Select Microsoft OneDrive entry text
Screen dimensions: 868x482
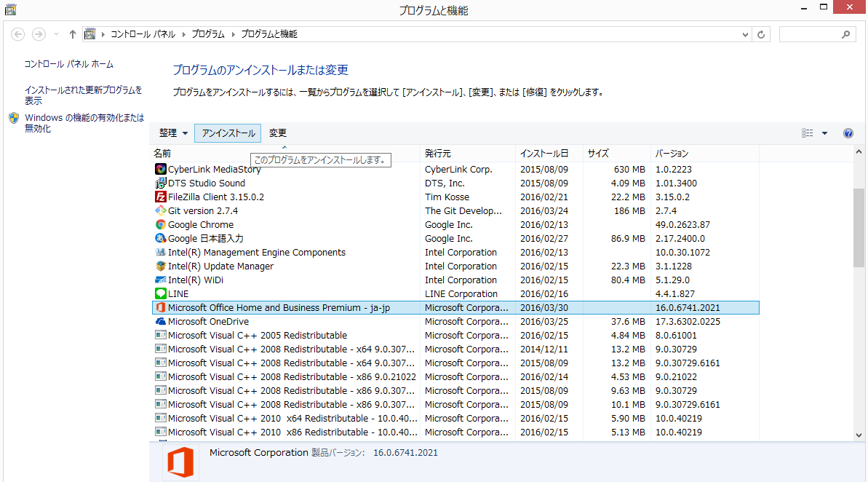208,321
